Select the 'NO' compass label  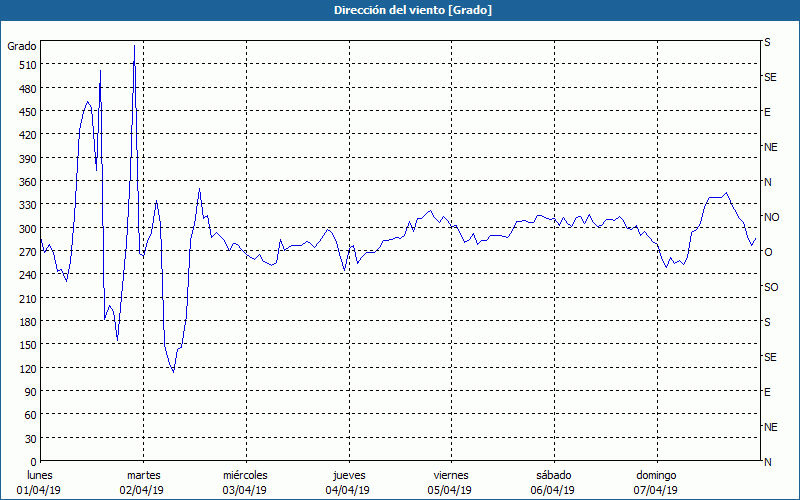tap(771, 217)
